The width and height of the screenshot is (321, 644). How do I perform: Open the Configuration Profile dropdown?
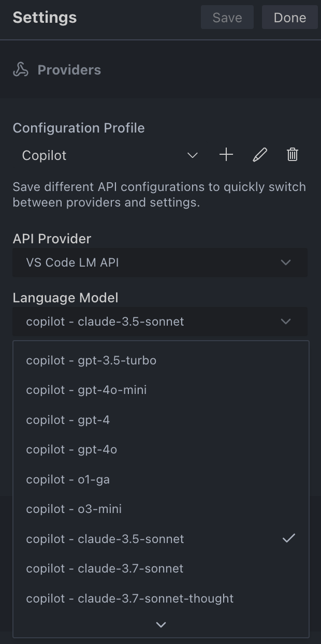pos(110,155)
